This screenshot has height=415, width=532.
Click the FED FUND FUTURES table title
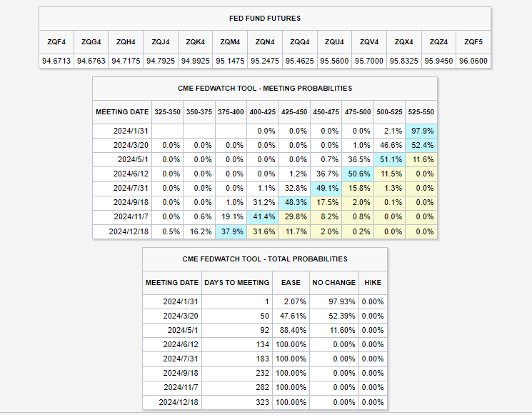265,19
